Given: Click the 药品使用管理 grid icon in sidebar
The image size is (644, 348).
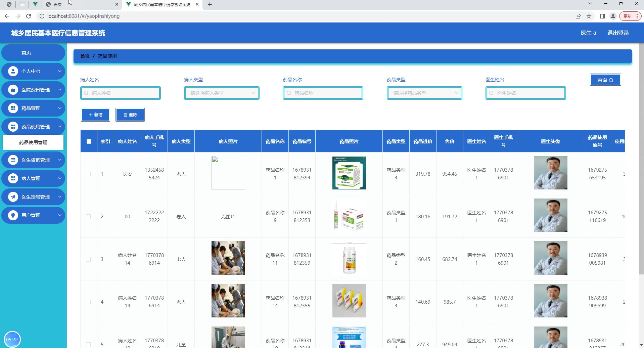Looking at the screenshot, I should pos(13,127).
